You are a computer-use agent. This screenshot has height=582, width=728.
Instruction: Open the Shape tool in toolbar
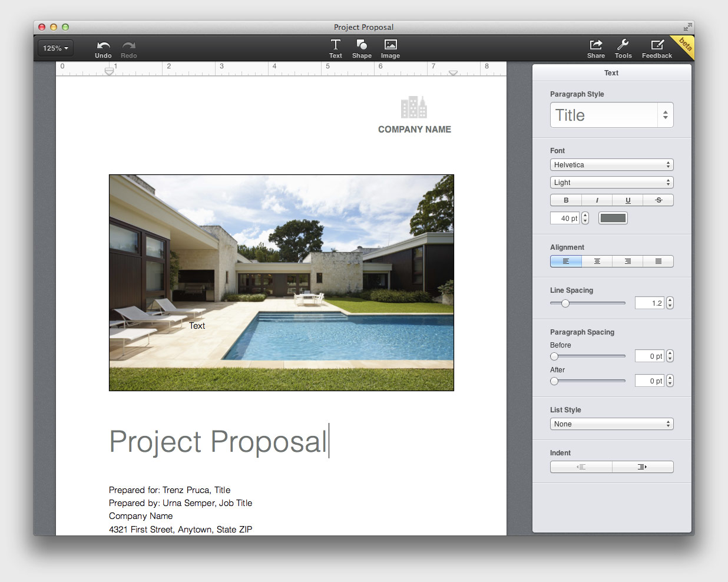[x=362, y=45]
